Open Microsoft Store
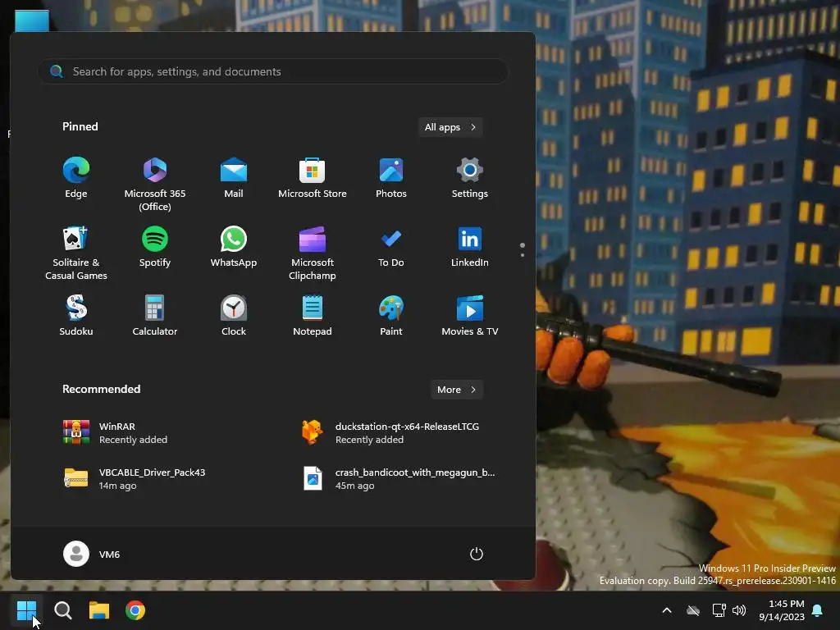This screenshot has width=840, height=630. click(x=313, y=178)
